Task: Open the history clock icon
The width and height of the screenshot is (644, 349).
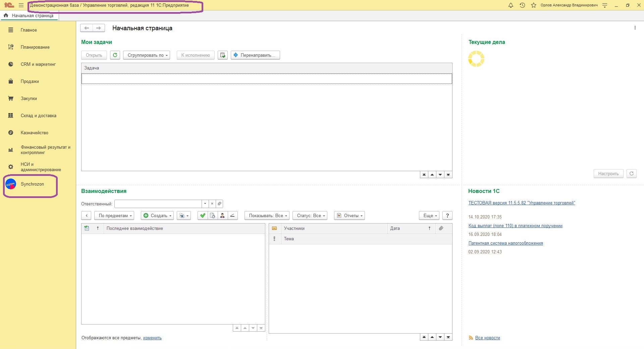Action: coord(522,5)
